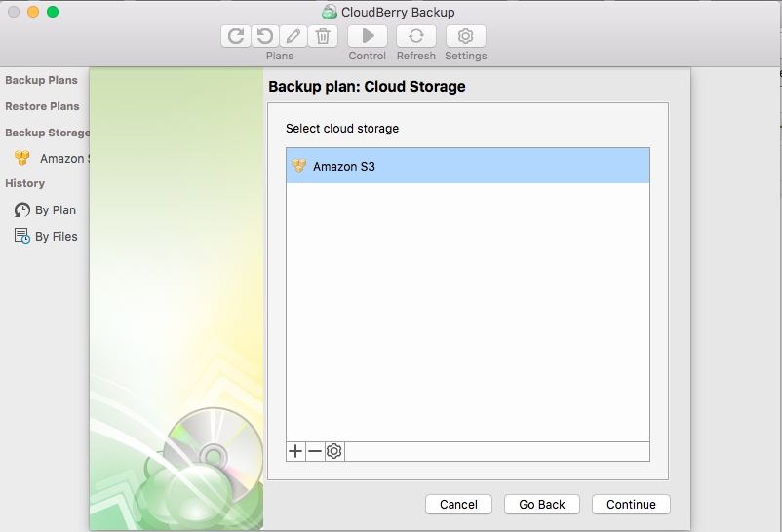Continue to the next wizard step
This screenshot has height=532, width=782.
pos(631,504)
